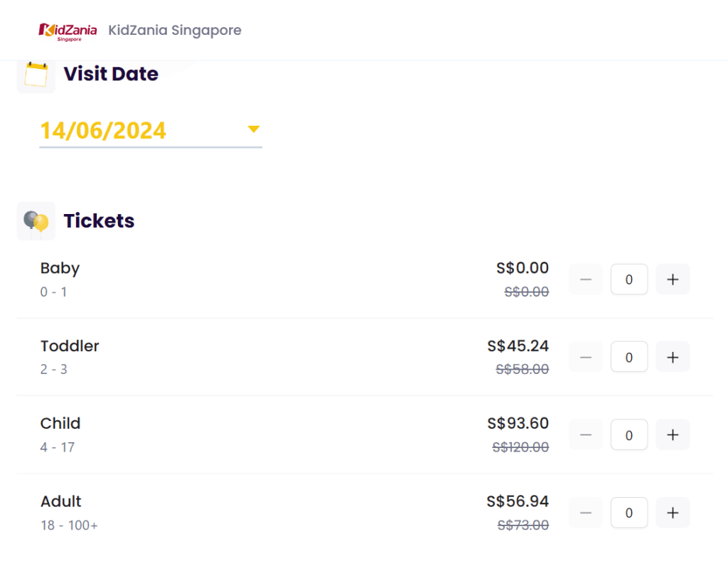Click the minus button for Adult ticket
728x566 pixels.
[x=586, y=513]
